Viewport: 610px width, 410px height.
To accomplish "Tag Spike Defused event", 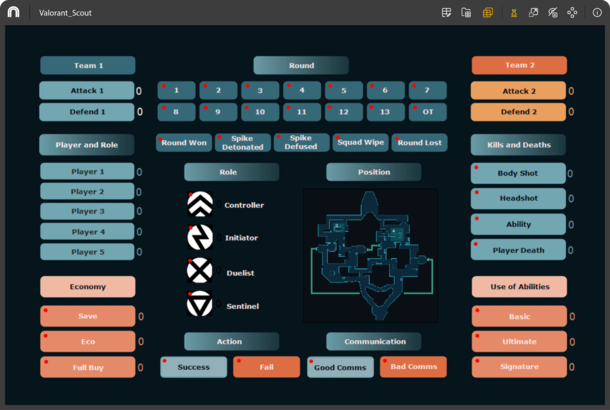I will [301, 143].
